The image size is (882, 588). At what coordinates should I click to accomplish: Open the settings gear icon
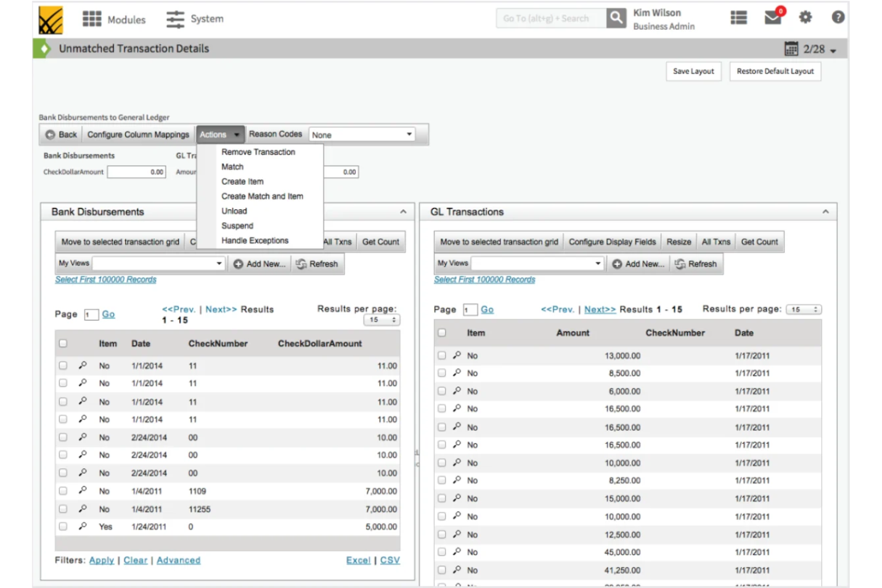coord(805,17)
